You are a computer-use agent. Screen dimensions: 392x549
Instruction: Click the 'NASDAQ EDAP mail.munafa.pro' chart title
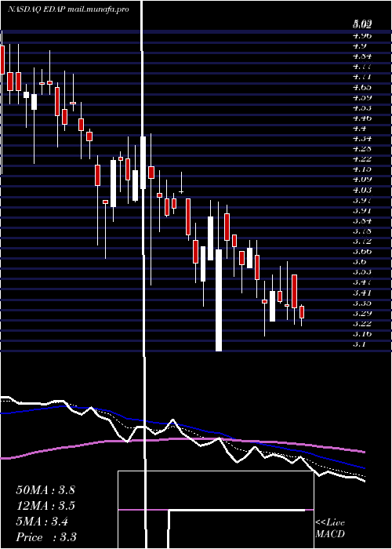pos(68,9)
